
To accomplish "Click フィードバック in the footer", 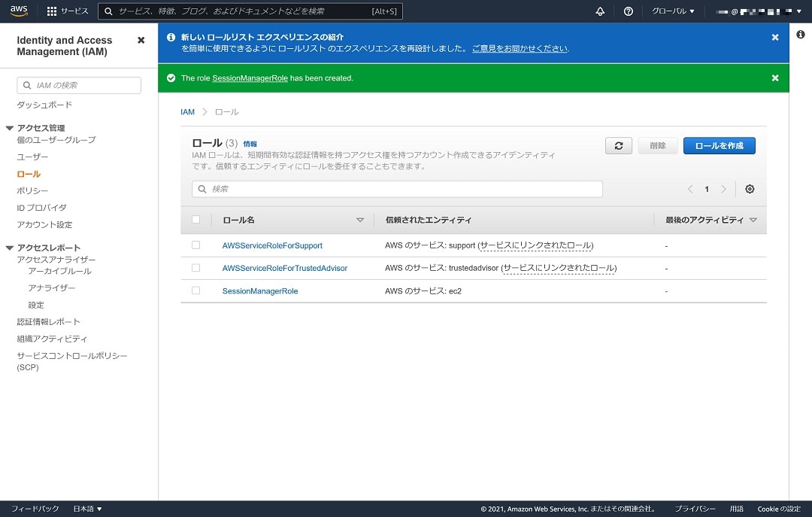I will click(35, 509).
